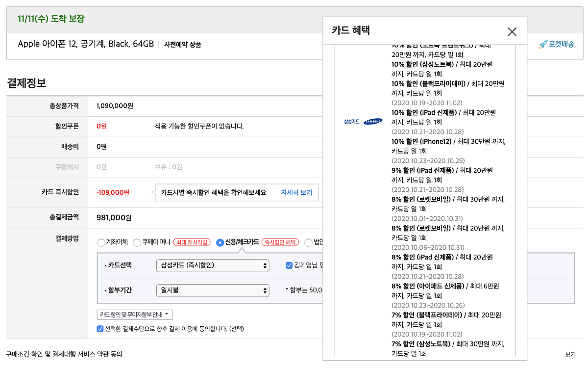
Task: Click the 결제정보 section heading
Action: tap(26, 83)
